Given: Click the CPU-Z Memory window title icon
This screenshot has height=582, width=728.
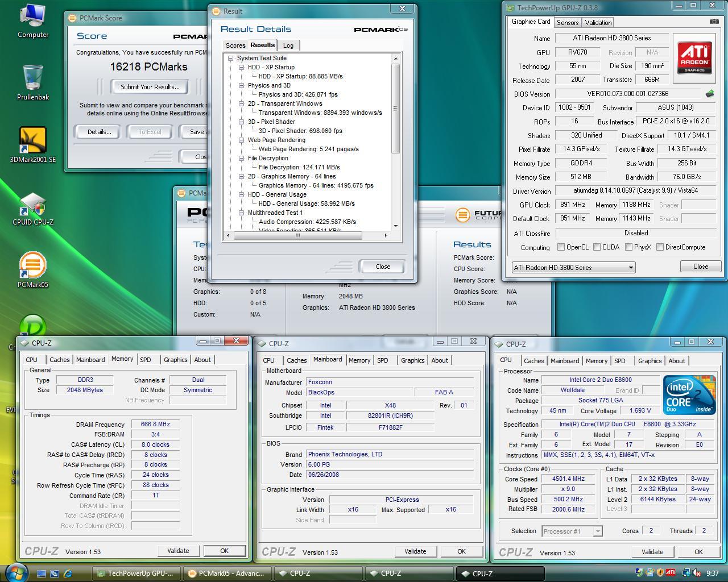Looking at the screenshot, I should point(24,343).
